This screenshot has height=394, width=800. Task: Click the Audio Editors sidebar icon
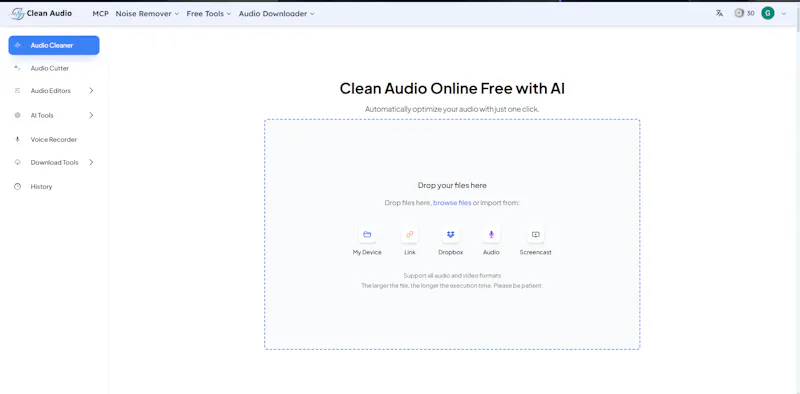[17, 91]
